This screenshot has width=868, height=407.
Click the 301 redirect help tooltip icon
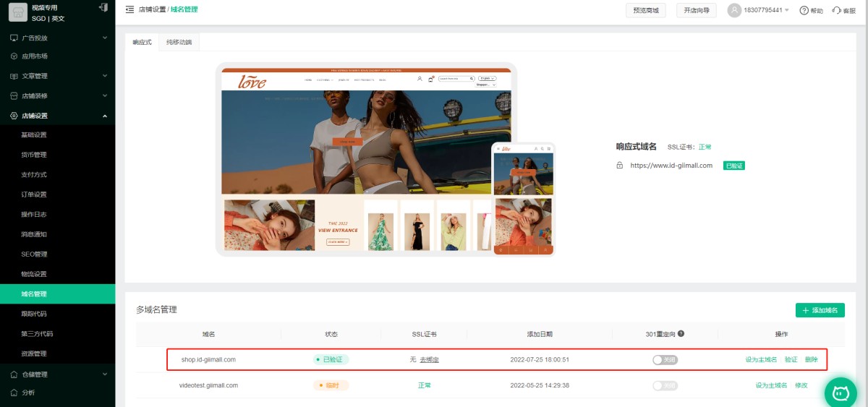pyautogui.click(x=681, y=334)
